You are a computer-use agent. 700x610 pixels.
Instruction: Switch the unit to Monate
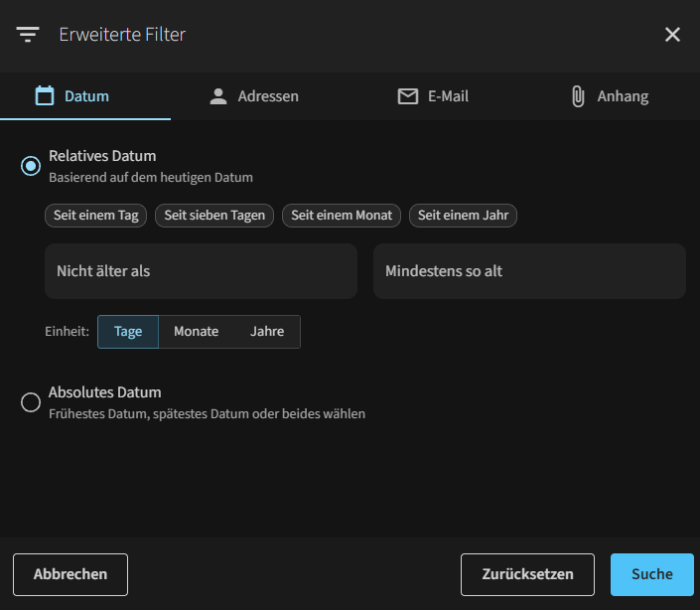tap(197, 332)
